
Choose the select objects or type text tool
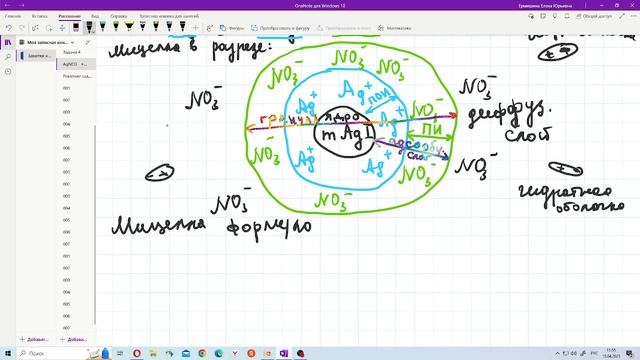point(36,28)
